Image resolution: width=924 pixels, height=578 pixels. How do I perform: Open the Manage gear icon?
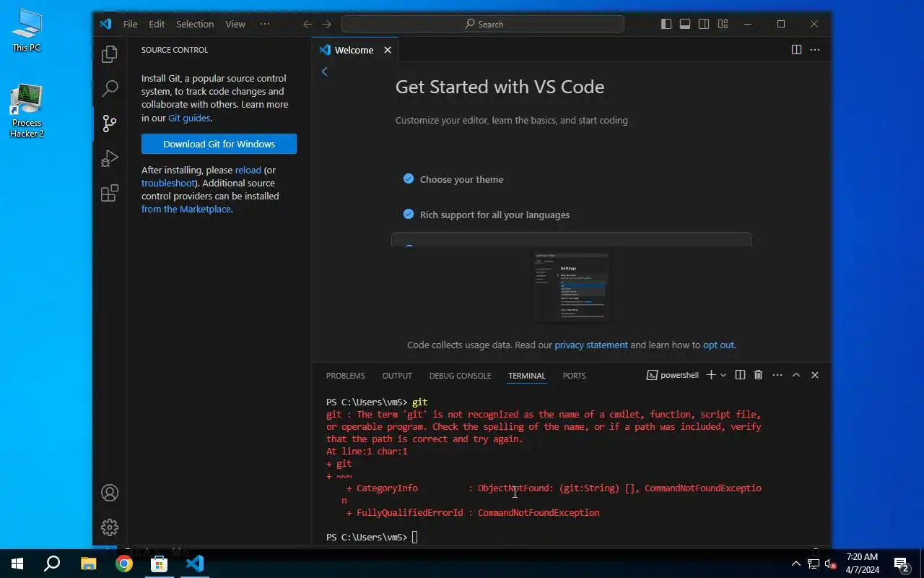point(110,527)
